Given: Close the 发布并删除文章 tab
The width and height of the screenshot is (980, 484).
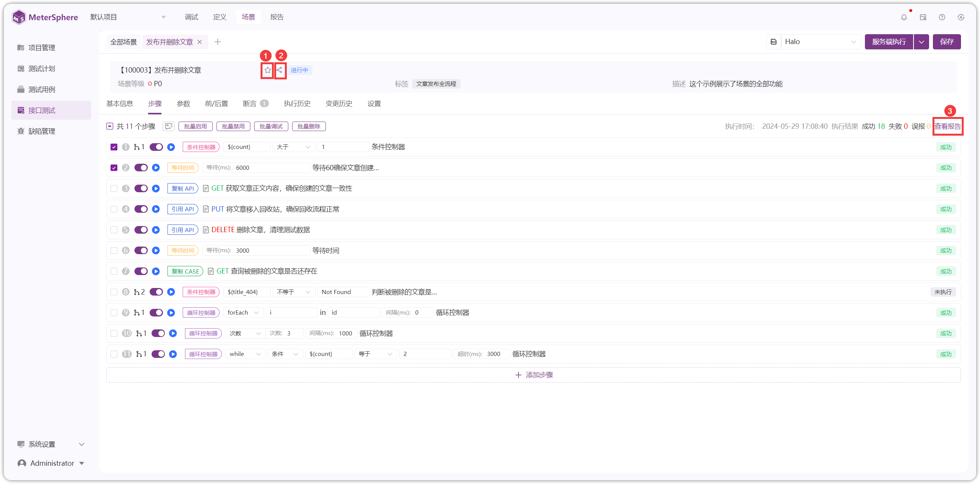Looking at the screenshot, I should (x=200, y=42).
